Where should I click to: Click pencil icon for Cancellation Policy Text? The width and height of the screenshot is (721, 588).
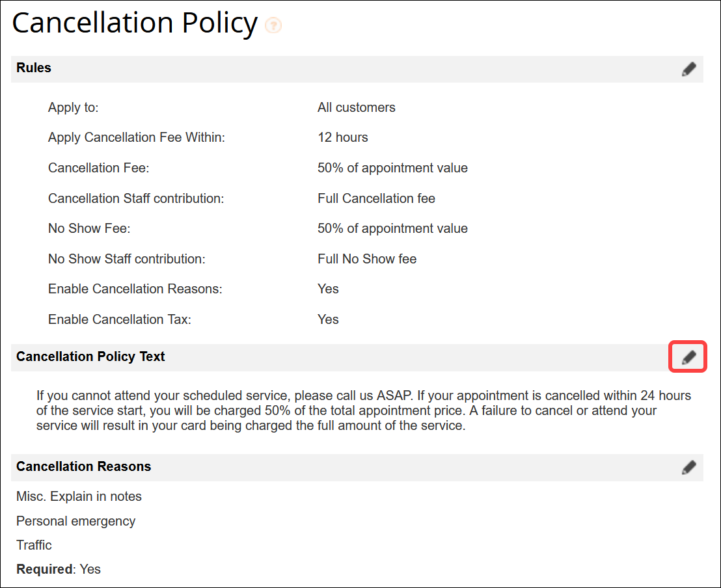(688, 357)
